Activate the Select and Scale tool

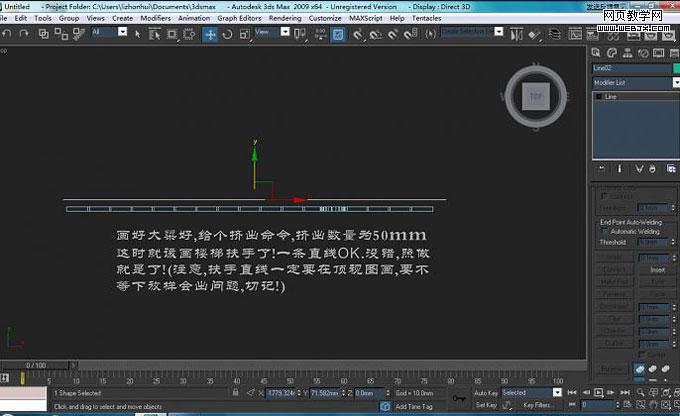(245, 34)
